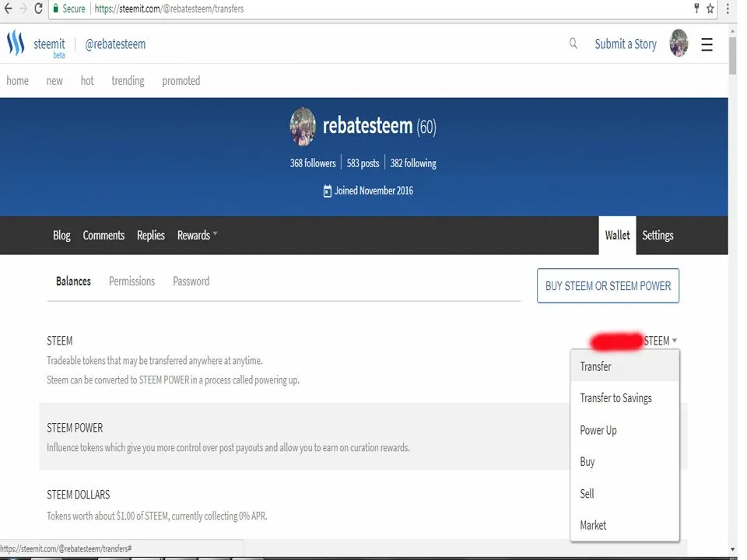
Task: View the 382 following list
Action: tap(413, 163)
